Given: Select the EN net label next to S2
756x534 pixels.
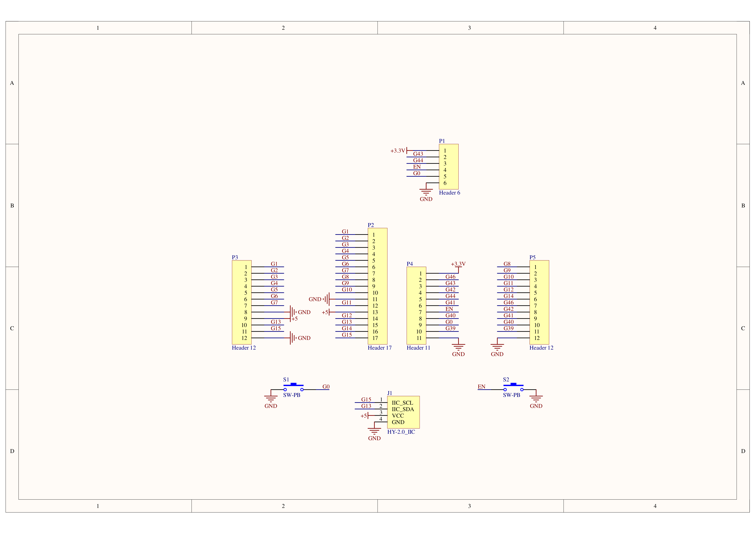Looking at the screenshot, I should pyautogui.click(x=482, y=387).
